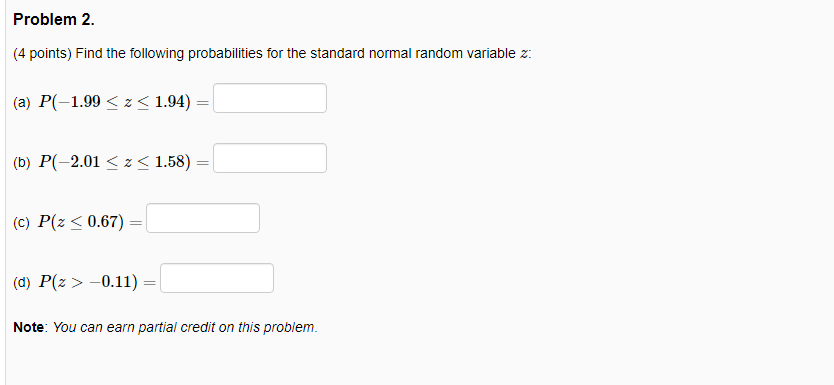Click the "(d)" part label
The image size is (834, 385).
pos(22,283)
